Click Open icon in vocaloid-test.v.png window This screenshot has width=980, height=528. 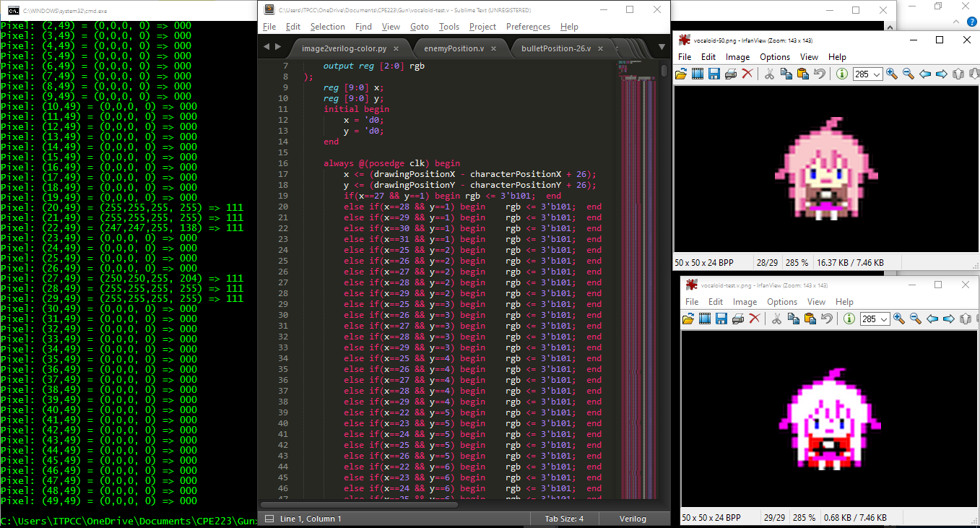point(688,319)
